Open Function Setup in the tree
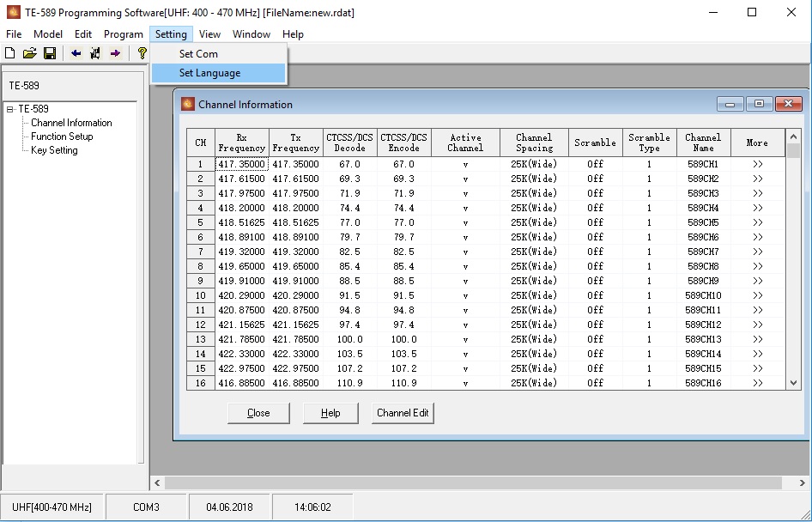The height and width of the screenshot is (522, 812). click(x=62, y=137)
